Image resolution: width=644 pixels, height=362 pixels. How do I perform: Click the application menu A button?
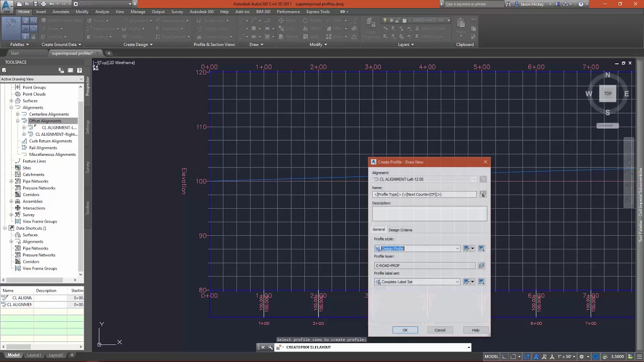pos(7,6)
